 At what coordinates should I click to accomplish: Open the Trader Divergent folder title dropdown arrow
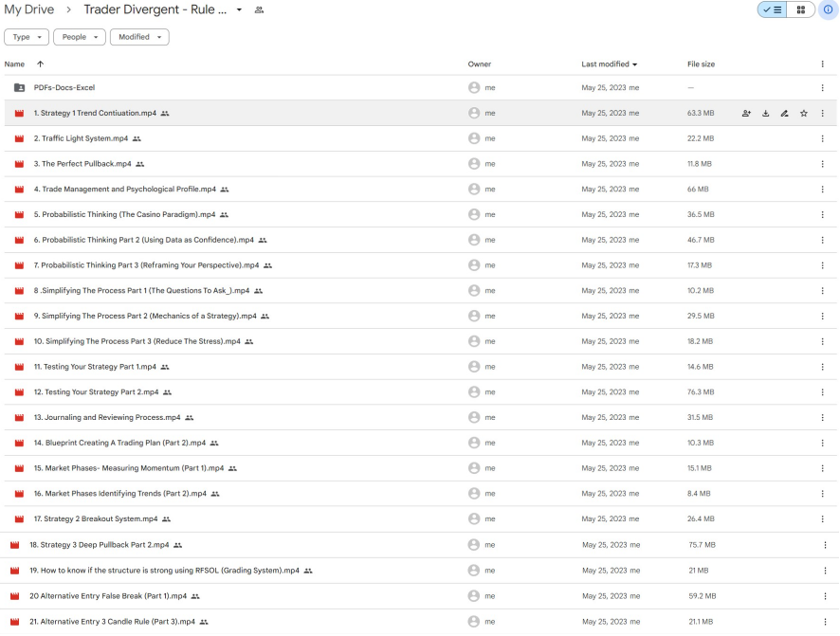(239, 9)
